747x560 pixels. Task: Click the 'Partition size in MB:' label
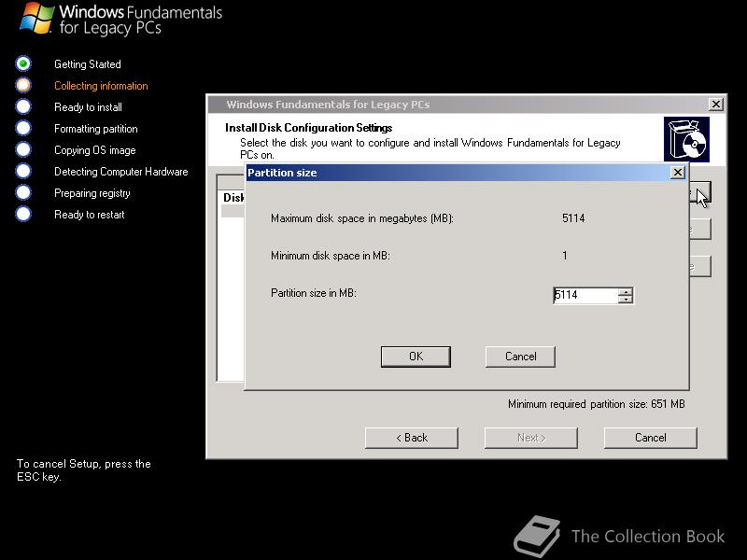[x=314, y=293]
